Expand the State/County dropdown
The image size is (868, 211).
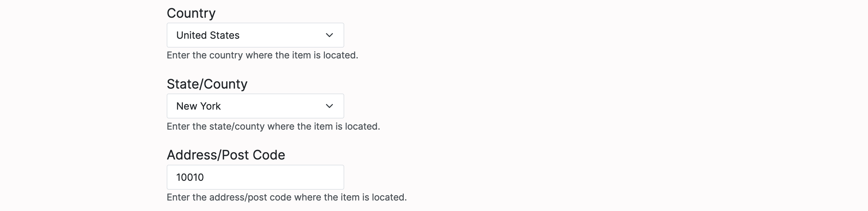point(255,106)
